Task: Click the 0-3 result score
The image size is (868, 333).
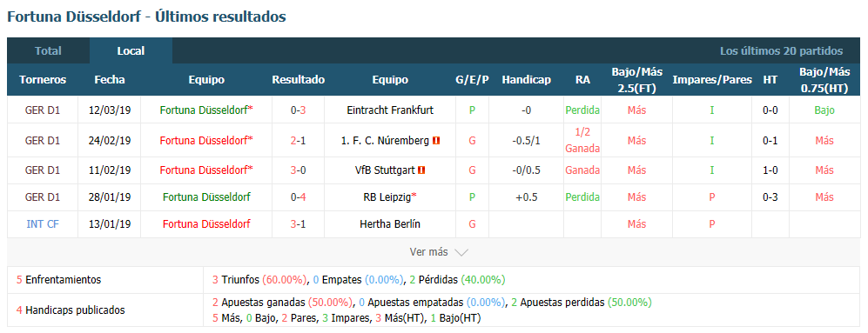Action: (299, 110)
